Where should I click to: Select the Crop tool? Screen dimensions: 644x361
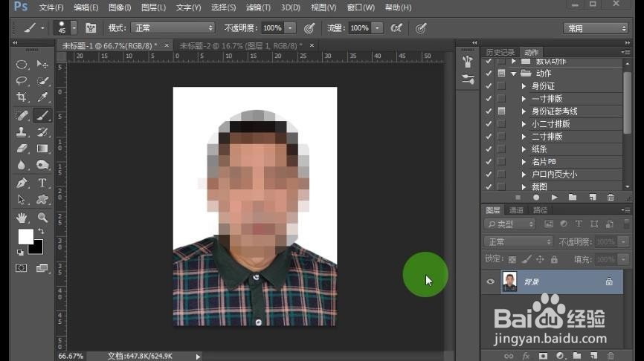(22, 97)
